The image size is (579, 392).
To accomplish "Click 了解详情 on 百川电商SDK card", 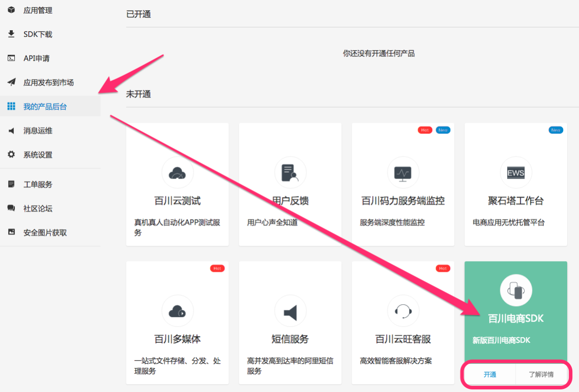I will [542, 374].
